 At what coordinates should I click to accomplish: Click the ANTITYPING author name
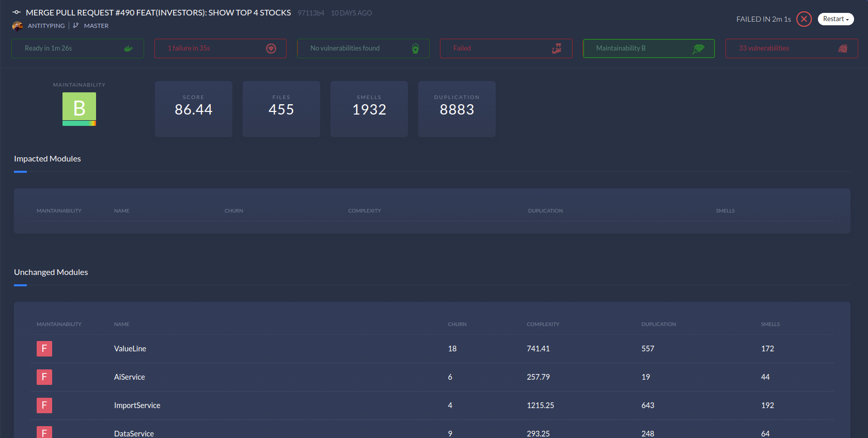(46, 26)
